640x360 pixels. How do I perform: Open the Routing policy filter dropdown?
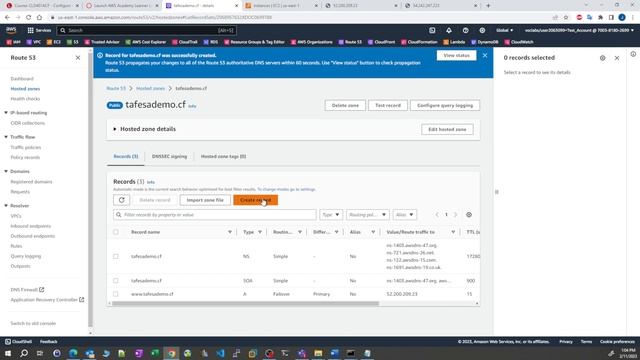(367, 215)
